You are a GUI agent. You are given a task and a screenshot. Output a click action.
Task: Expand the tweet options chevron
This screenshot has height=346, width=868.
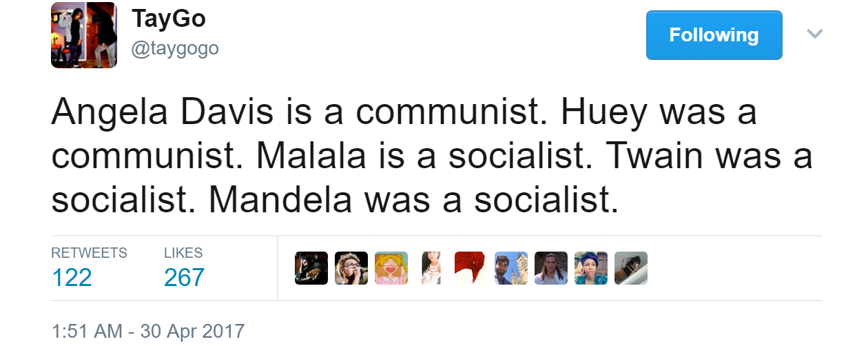pos(815,34)
